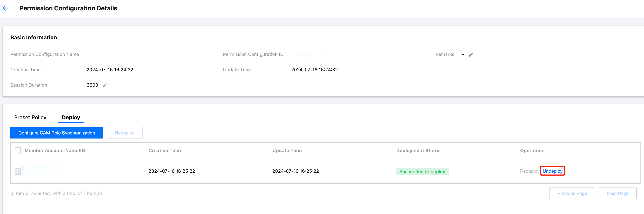The image size is (644, 214).
Task: Click the Redeploy link in Operation column
Action: [x=529, y=171]
